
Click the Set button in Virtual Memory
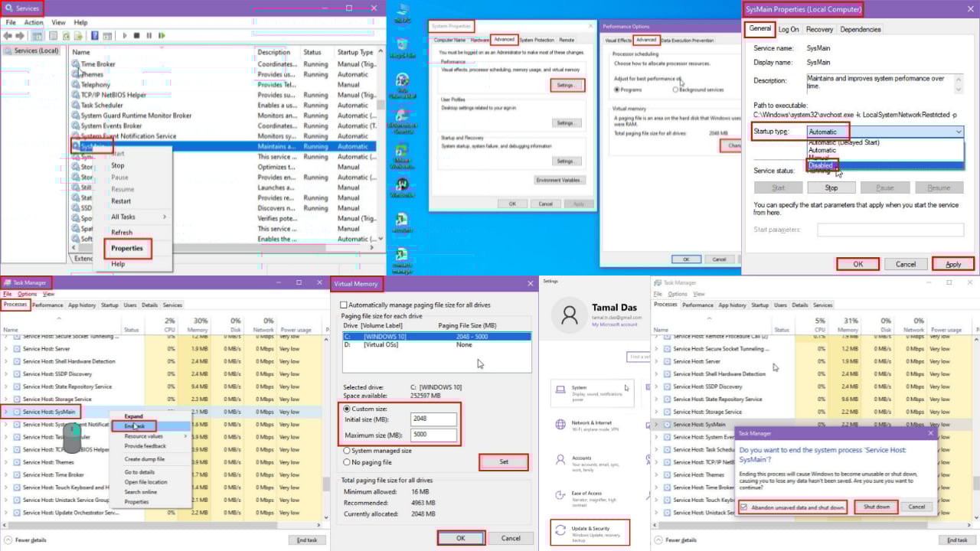click(x=504, y=462)
